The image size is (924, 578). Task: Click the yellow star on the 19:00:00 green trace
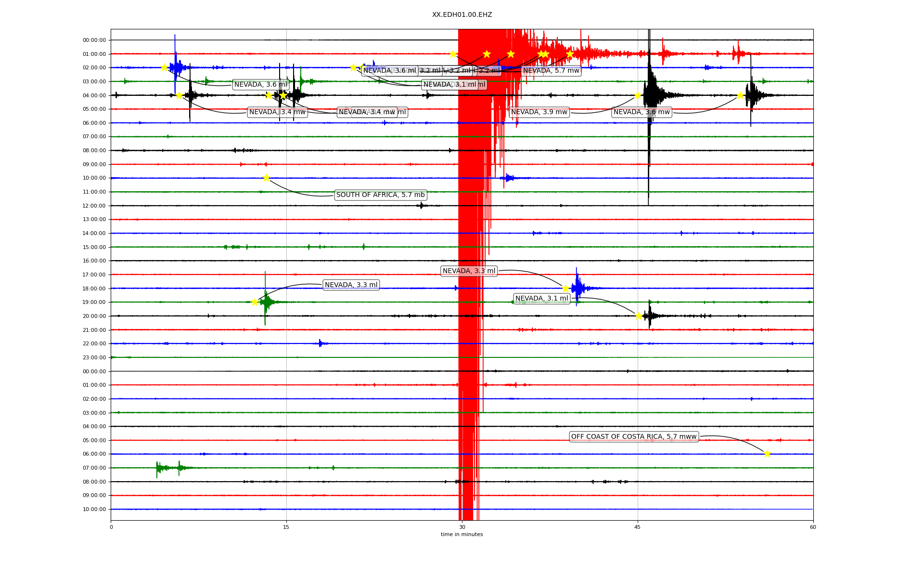point(255,302)
